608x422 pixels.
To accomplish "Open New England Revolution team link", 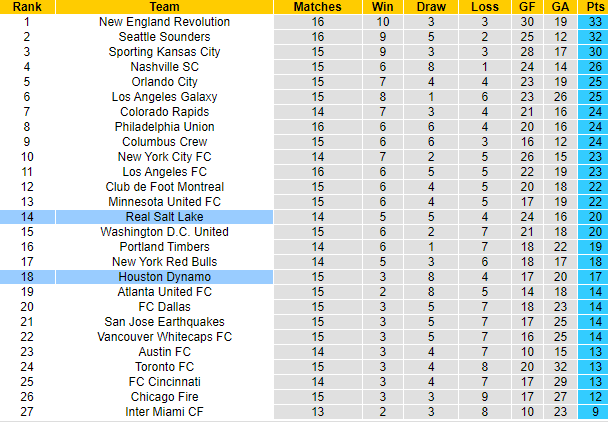I will click(164, 21).
